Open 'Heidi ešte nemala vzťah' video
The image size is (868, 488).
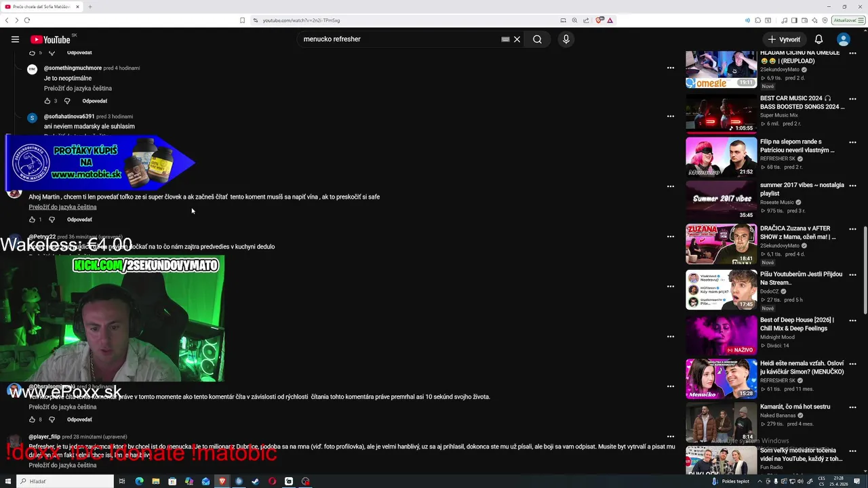pos(721,379)
